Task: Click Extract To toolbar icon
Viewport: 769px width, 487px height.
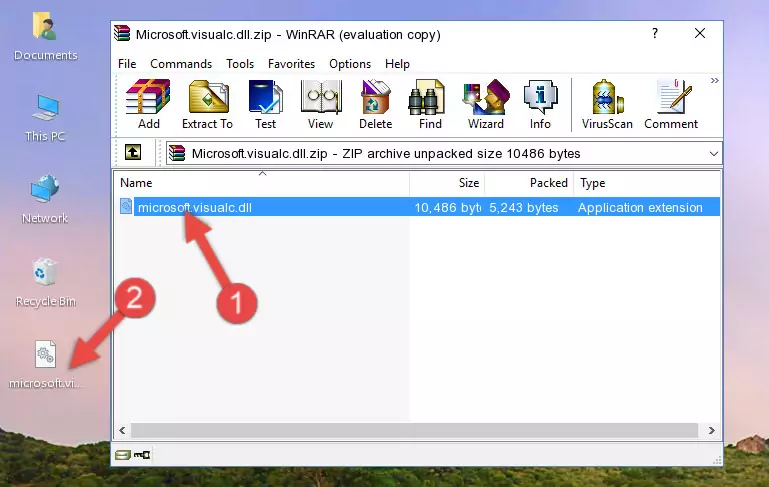Action: point(207,104)
